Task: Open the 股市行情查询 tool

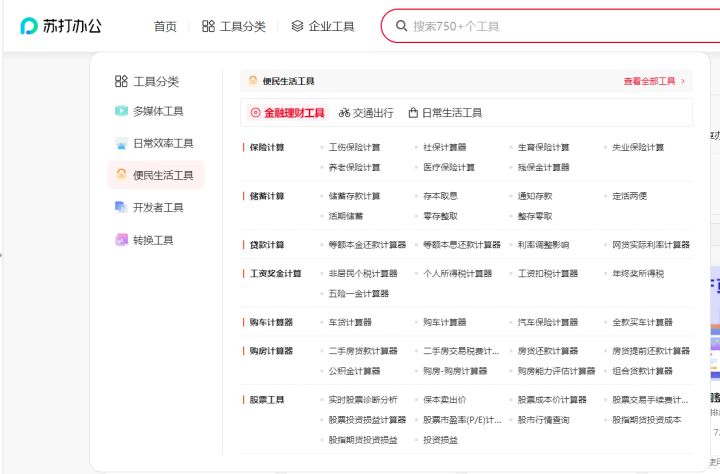Action: pyautogui.click(x=544, y=420)
